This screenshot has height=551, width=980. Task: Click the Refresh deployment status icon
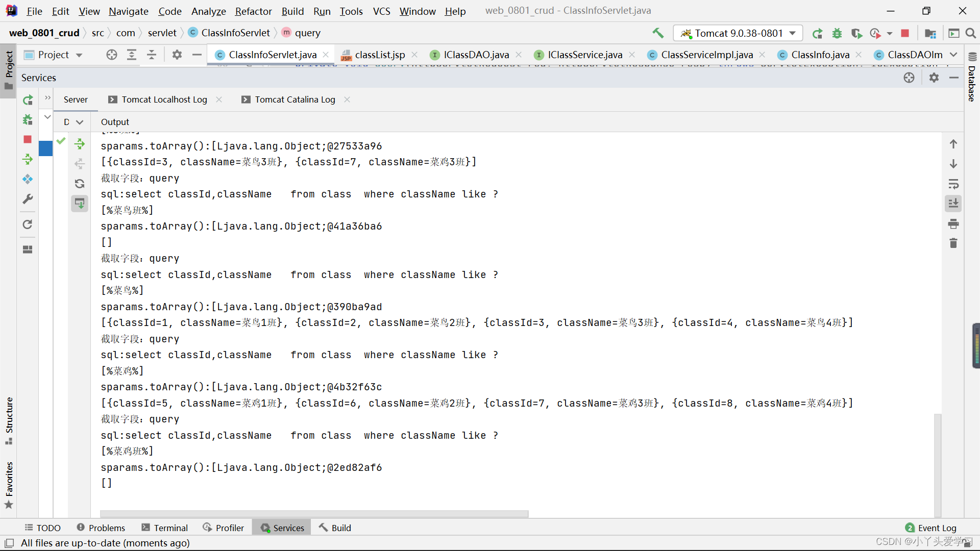click(80, 184)
